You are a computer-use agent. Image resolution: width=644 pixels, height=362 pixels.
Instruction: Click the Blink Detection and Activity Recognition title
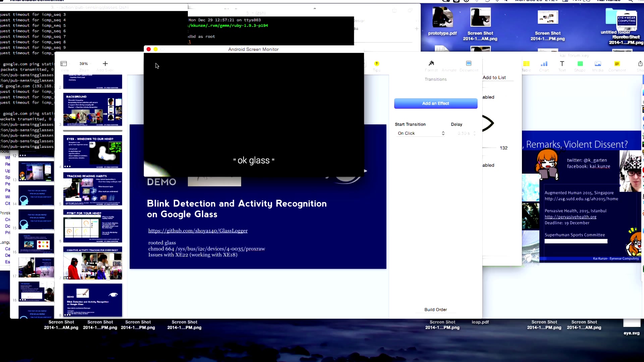[236, 208]
